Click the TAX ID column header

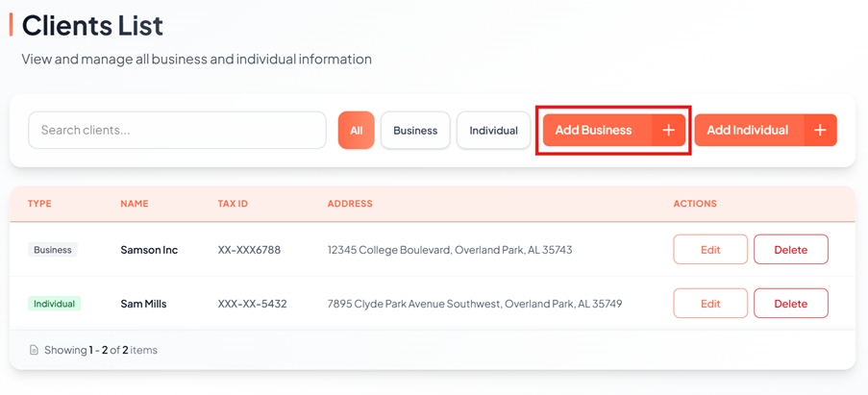[233, 204]
